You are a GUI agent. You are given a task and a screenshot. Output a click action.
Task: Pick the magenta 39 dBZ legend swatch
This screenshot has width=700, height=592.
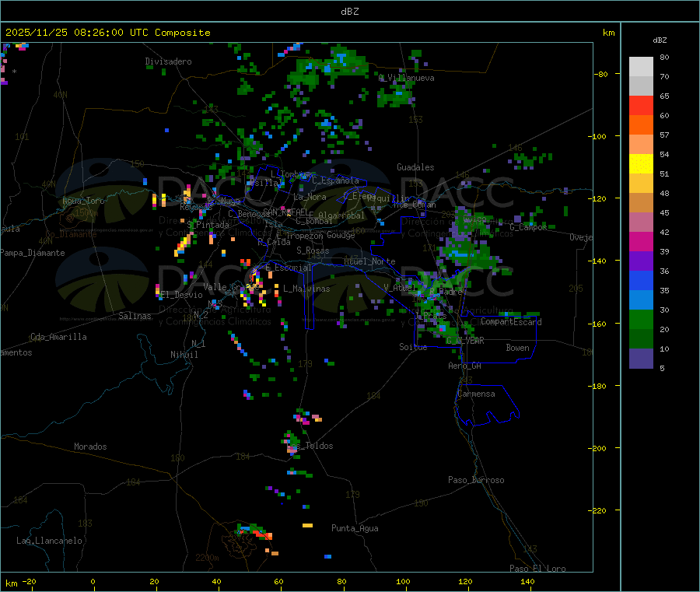coord(641,241)
